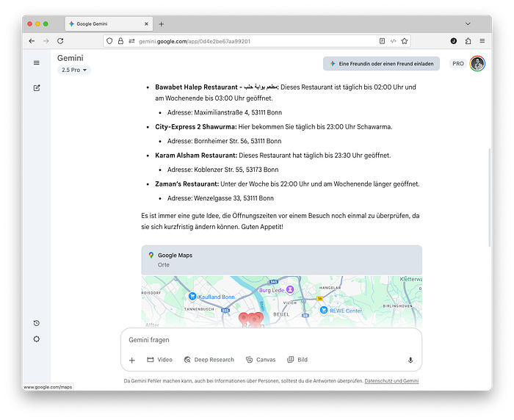Click the Karam Alsham Restaurant heading

point(196,156)
